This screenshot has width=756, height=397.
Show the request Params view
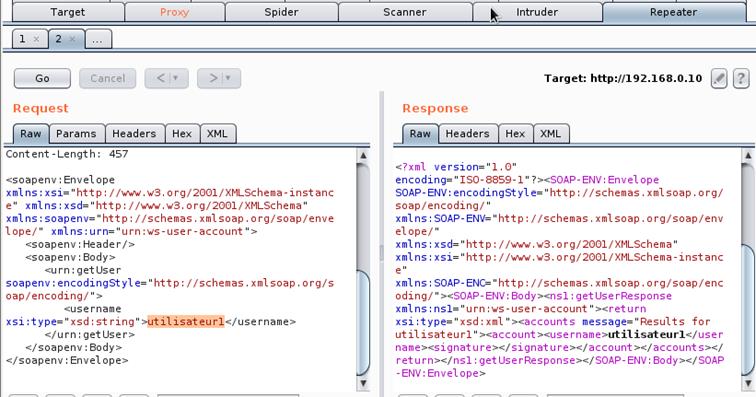click(76, 134)
